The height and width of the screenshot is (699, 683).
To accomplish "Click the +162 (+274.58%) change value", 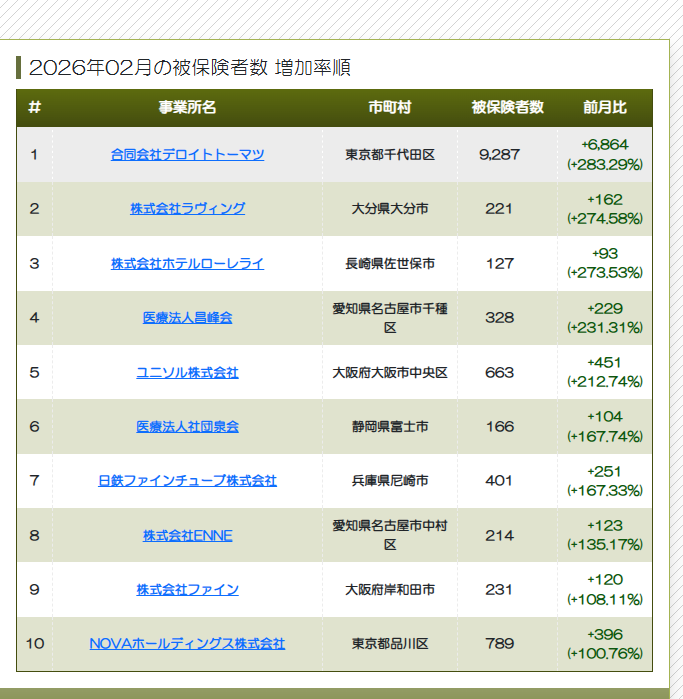I will [605, 209].
